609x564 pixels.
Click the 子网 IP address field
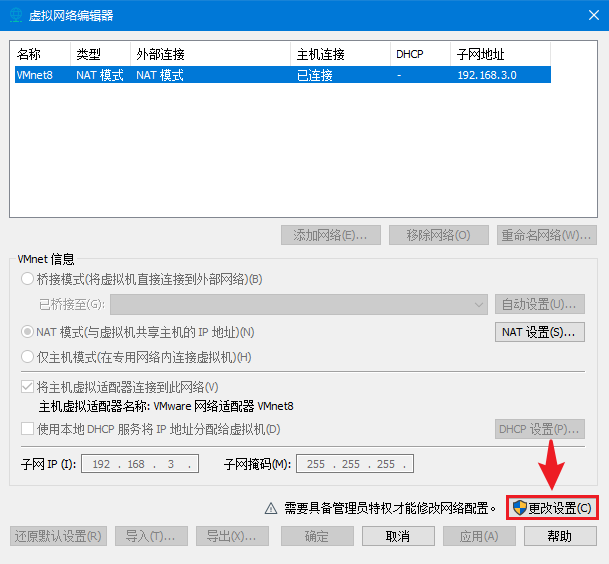point(144,464)
